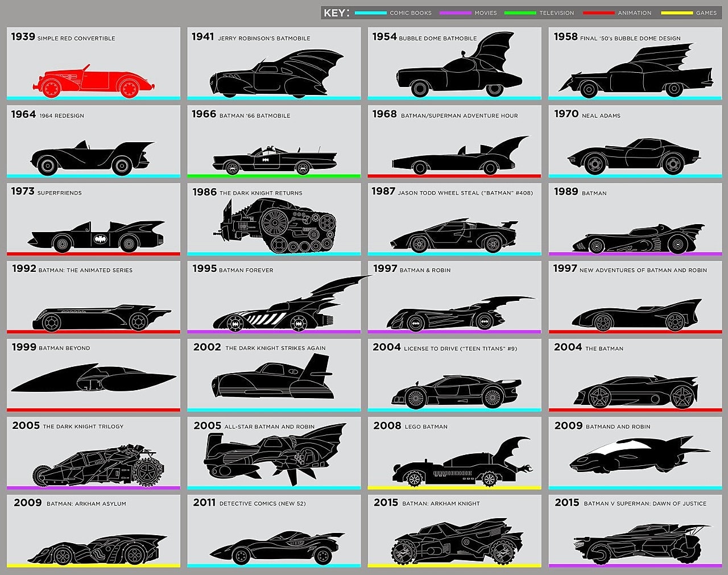Select the 1995 Batman Forever Batmobile silhouette
The width and height of the screenshot is (728, 575).
coord(279,310)
